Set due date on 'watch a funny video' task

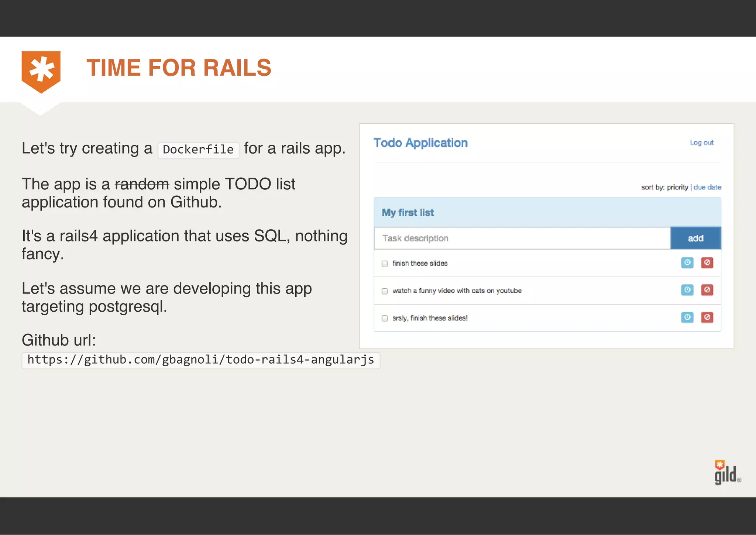pos(687,290)
